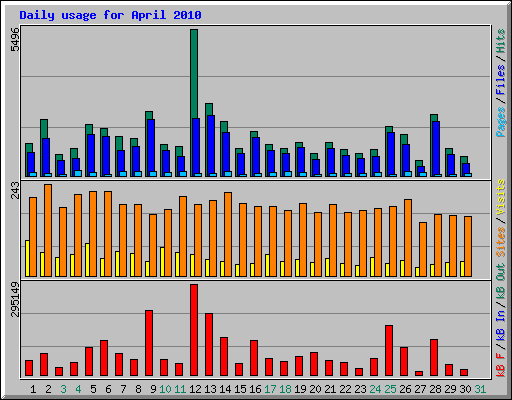Click the green day label 31
This screenshot has width=512, height=400.
480,389
